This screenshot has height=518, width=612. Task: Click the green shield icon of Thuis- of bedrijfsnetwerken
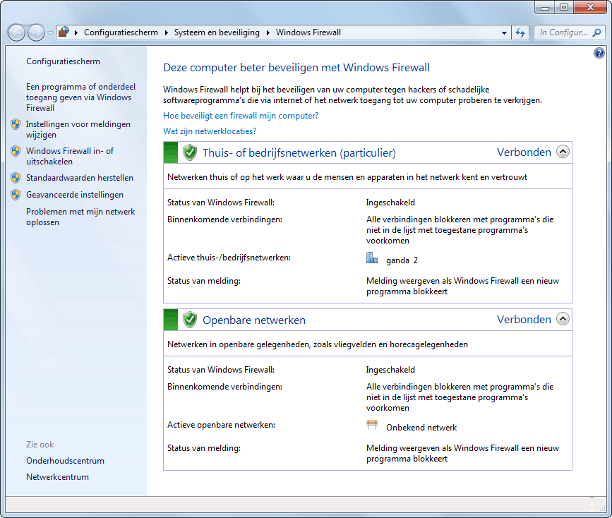pos(190,153)
